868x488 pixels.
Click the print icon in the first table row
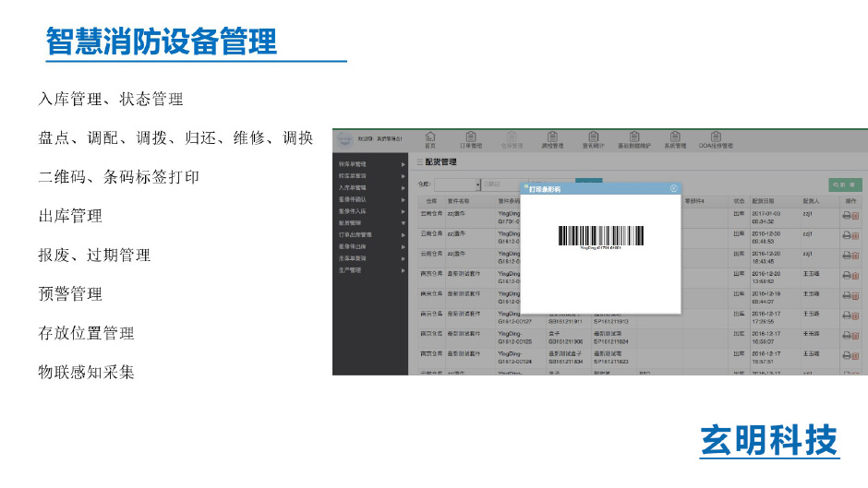(845, 216)
